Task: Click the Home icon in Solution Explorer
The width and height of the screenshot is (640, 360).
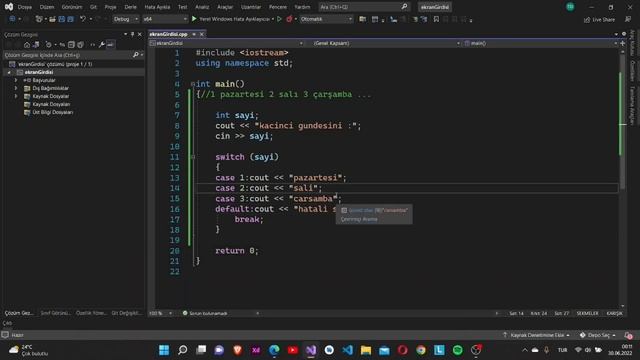Action: pos(27,44)
